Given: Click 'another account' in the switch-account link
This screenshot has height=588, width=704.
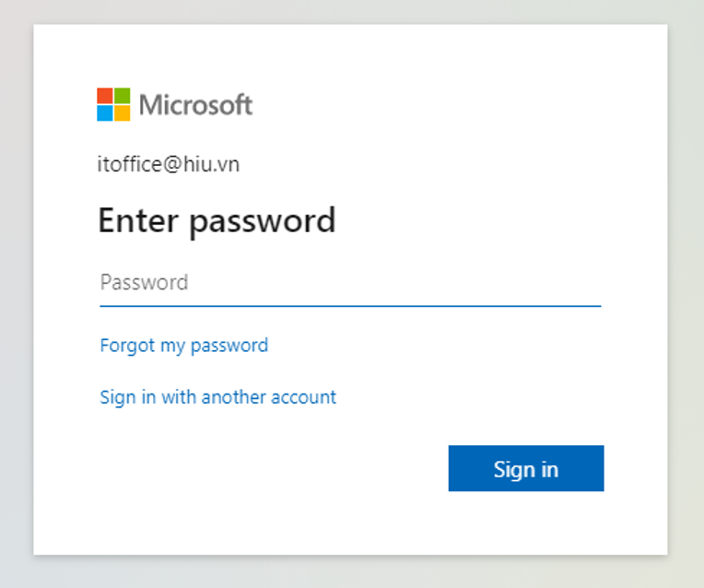Looking at the screenshot, I should (x=268, y=397).
